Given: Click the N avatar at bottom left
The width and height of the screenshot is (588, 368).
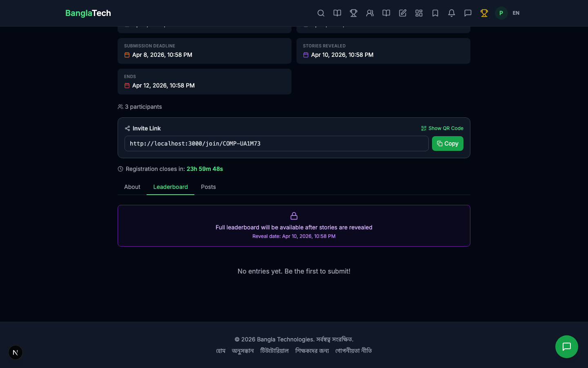Looking at the screenshot, I should point(16,352).
